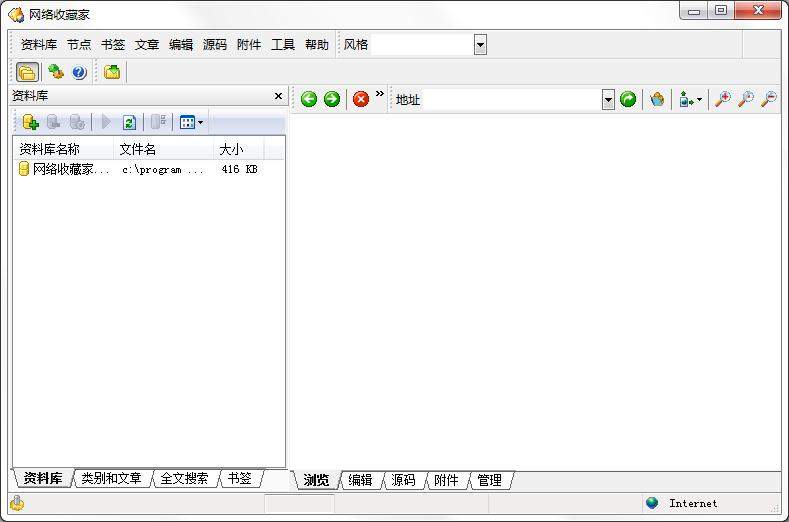
Task: Switch to the 全文搜索 tab
Action: click(184, 479)
